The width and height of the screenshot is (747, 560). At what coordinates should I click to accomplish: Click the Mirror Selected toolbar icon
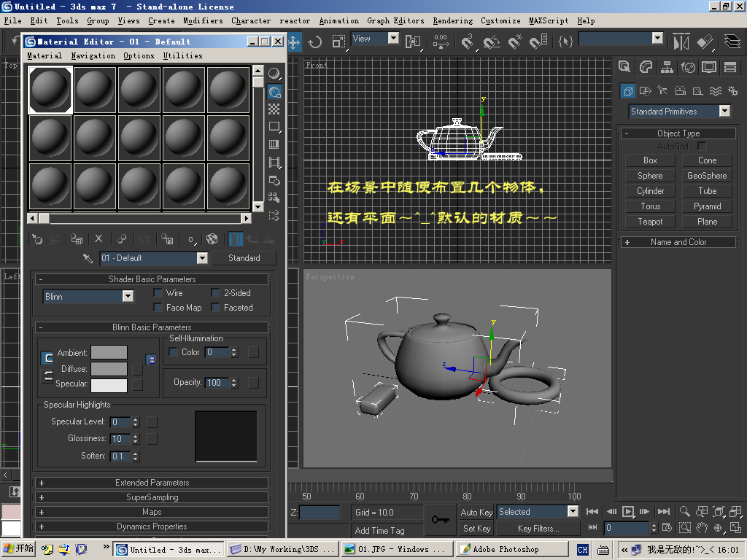(x=681, y=42)
